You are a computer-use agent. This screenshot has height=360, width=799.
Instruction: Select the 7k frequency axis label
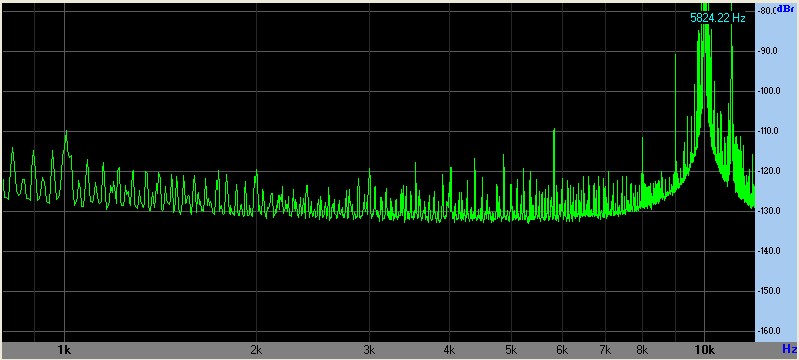[x=605, y=350]
